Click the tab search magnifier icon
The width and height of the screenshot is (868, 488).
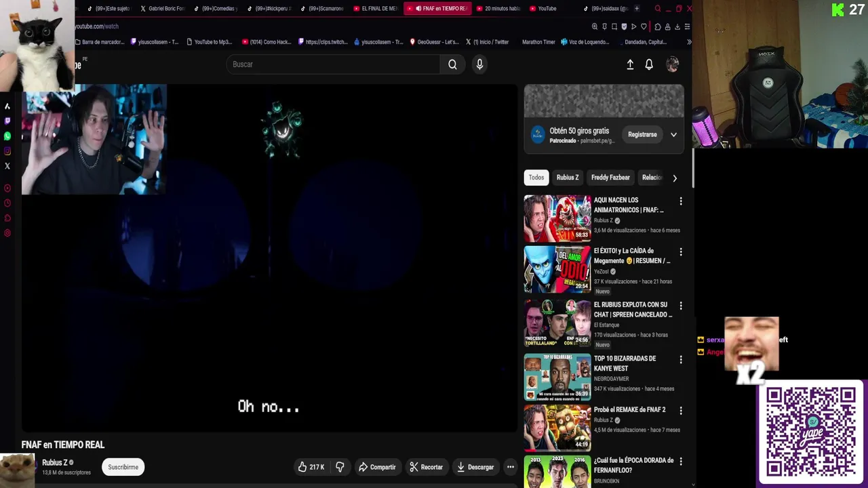pos(658,9)
